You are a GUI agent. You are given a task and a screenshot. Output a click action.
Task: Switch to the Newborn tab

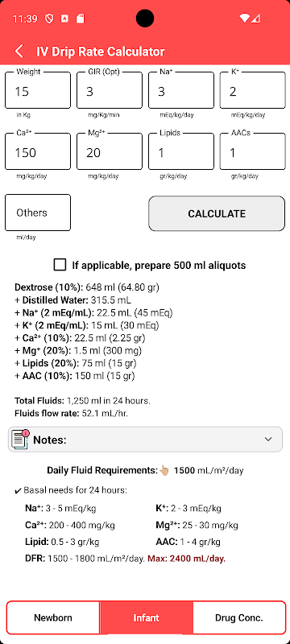(53, 617)
